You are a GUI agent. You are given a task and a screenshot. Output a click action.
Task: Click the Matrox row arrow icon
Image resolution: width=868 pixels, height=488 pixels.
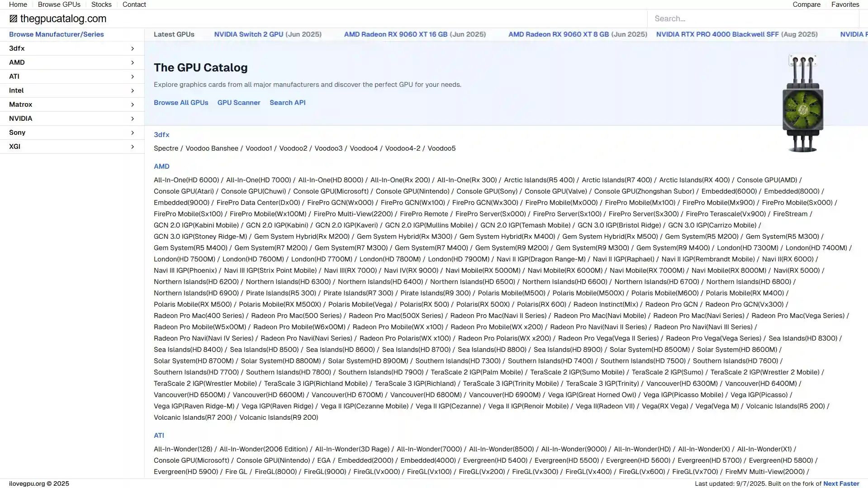(x=132, y=104)
